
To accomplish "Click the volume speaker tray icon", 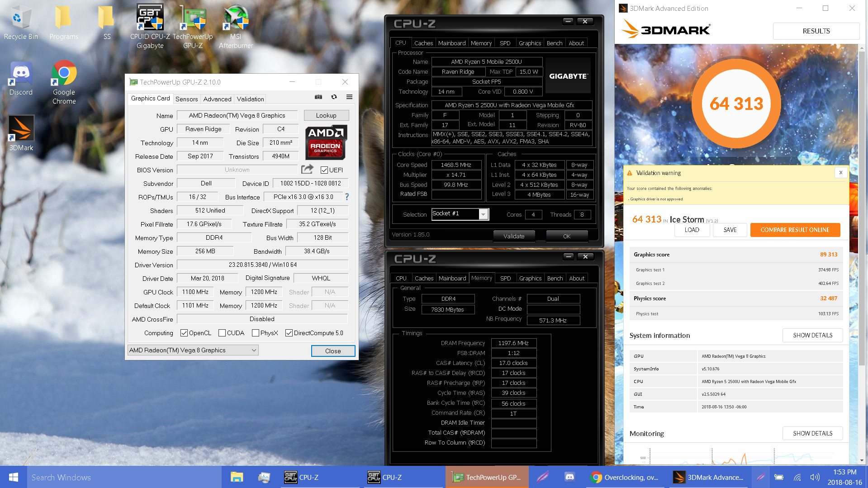I will 815,477.
